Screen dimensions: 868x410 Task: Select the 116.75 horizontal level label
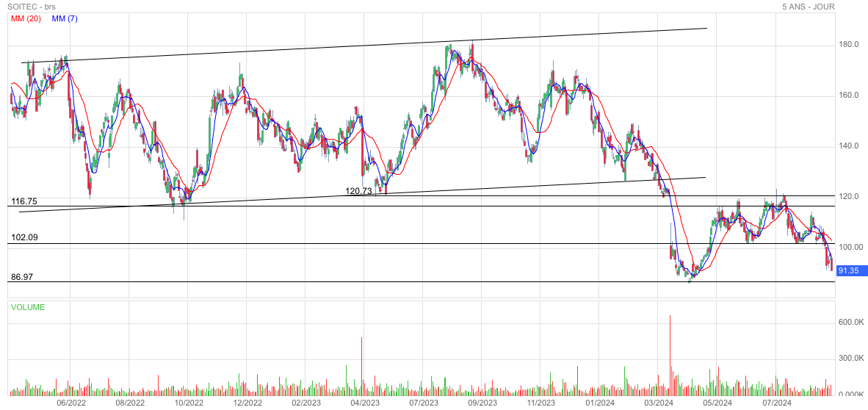click(23, 201)
